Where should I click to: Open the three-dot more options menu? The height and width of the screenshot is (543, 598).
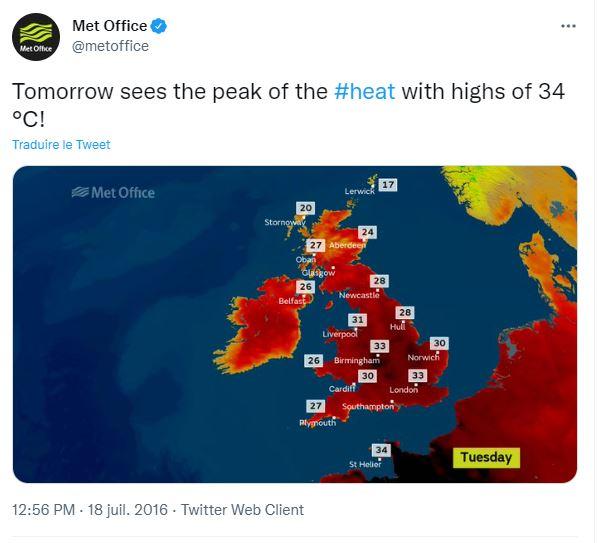[x=568, y=26]
